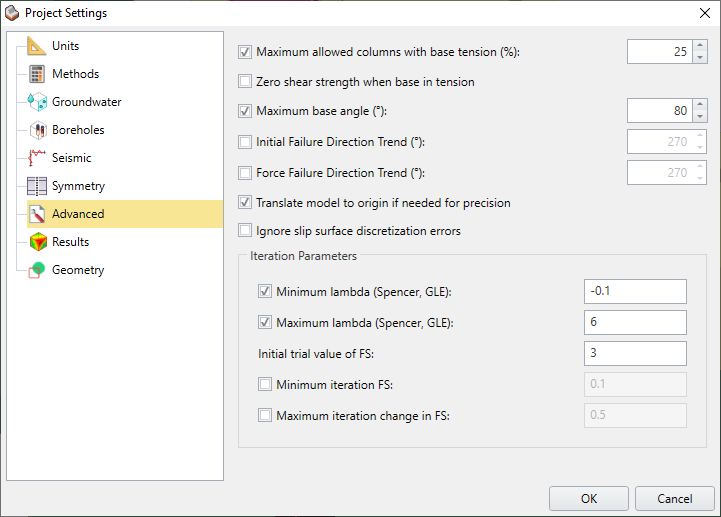Open Seismic settings via its icon
This screenshot has height=517, width=721.
click(37, 158)
